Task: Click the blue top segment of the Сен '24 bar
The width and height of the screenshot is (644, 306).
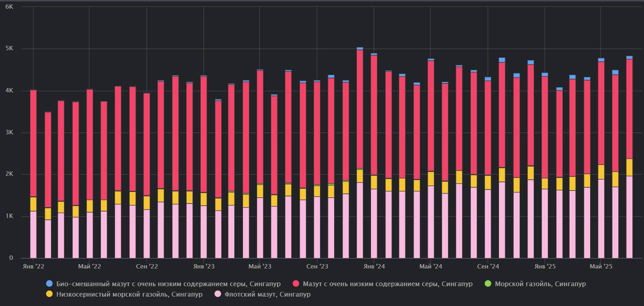Action: pos(488,79)
